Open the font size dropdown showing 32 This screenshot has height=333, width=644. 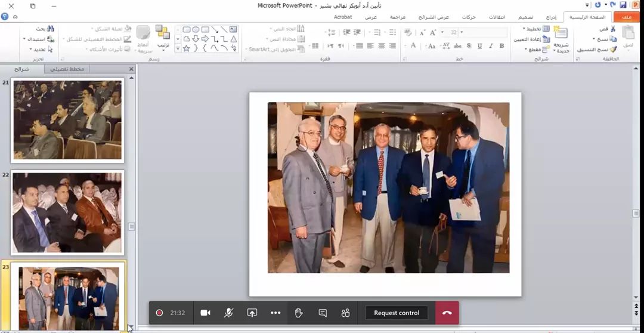(462, 32)
